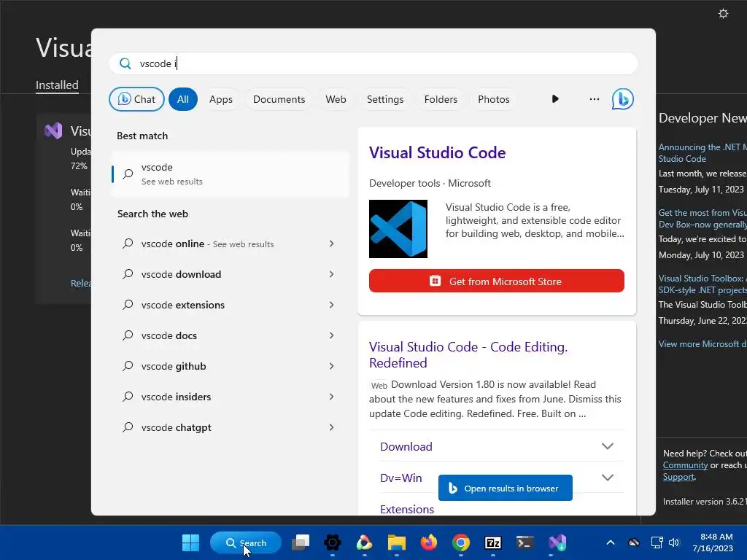Expand the vscode online suggestion chevron

click(x=332, y=244)
